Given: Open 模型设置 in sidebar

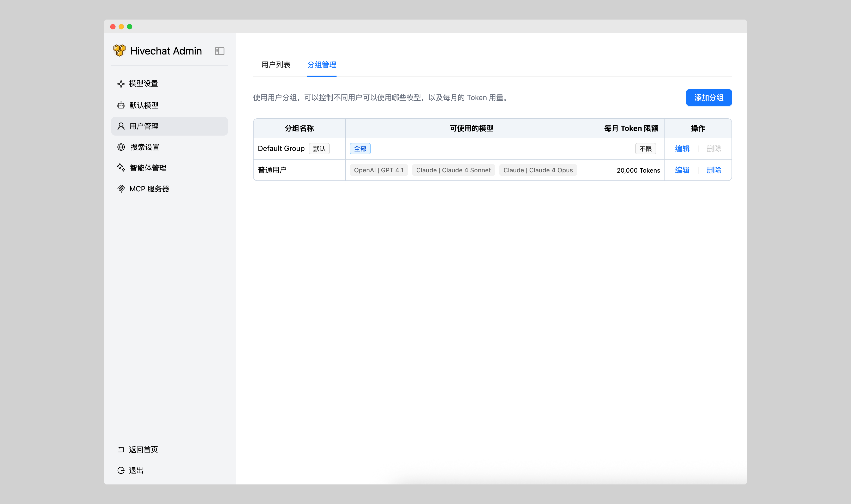Looking at the screenshot, I should tap(170, 84).
